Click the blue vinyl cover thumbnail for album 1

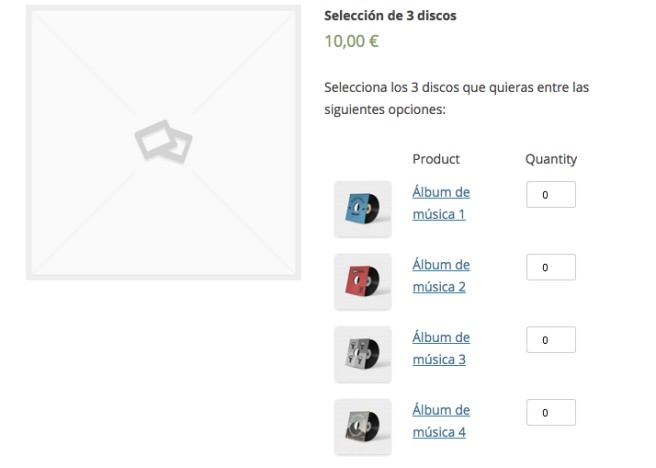click(x=362, y=208)
